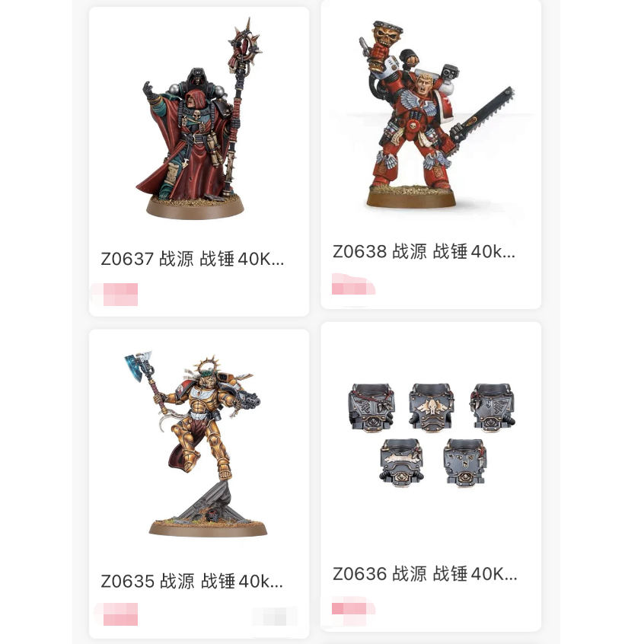
Task: Click the grey rubble base under golden warrior
Action: 207,503
